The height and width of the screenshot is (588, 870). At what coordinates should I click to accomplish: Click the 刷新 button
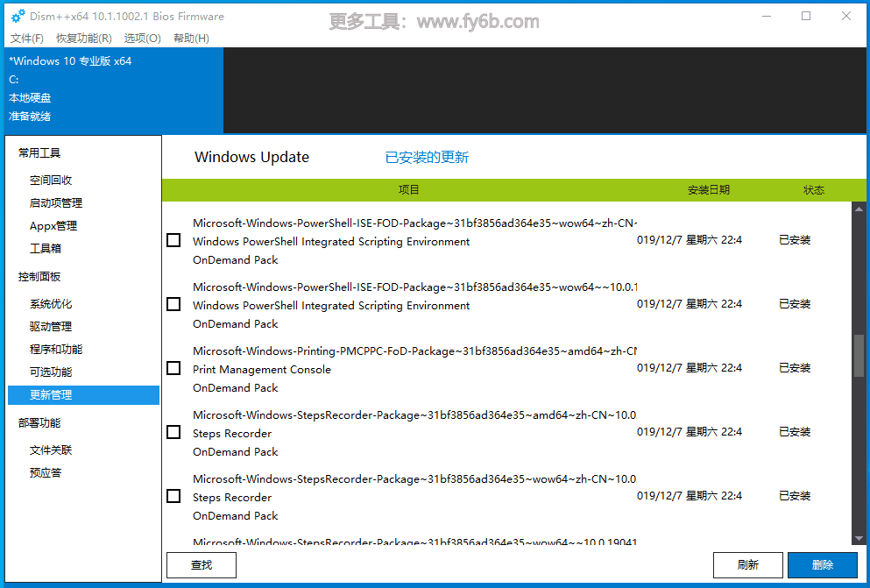pos(748,564)
